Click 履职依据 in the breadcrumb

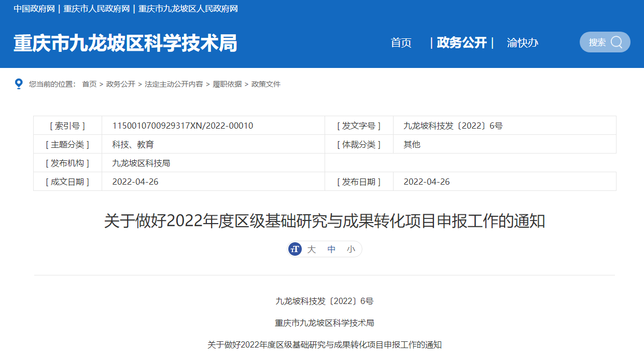(x=227, y=84)
